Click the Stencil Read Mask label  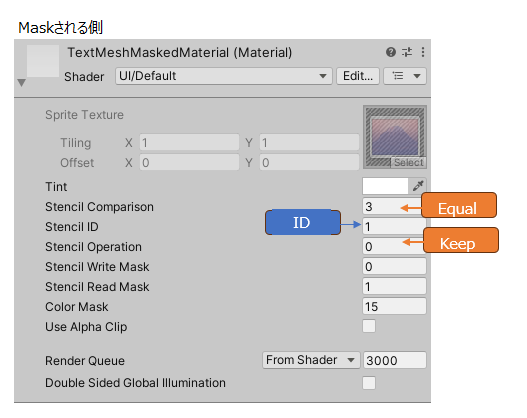coord(97,287)
